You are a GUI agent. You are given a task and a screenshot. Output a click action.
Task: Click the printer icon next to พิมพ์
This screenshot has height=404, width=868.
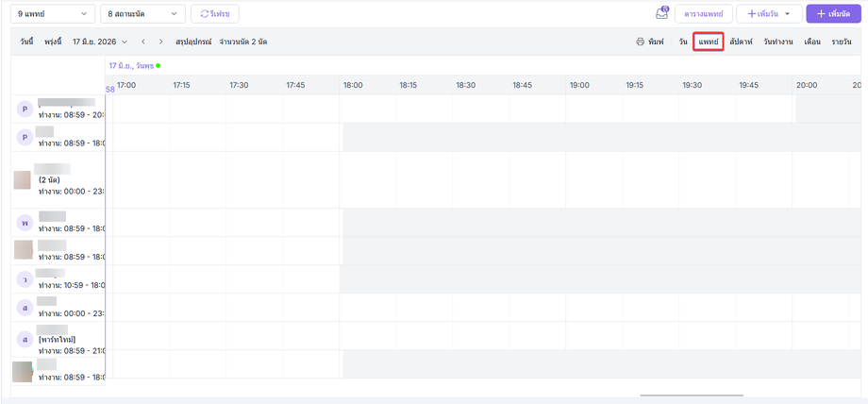[640, 42]
